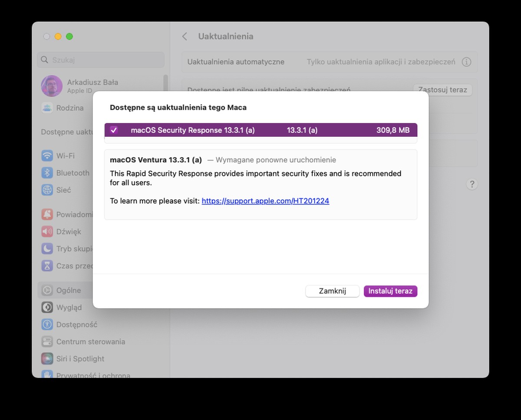Uncheck the macOS Security Response 13.3.1 checkbox
This screenshot has height=420, width=521.
coord(114,130)
